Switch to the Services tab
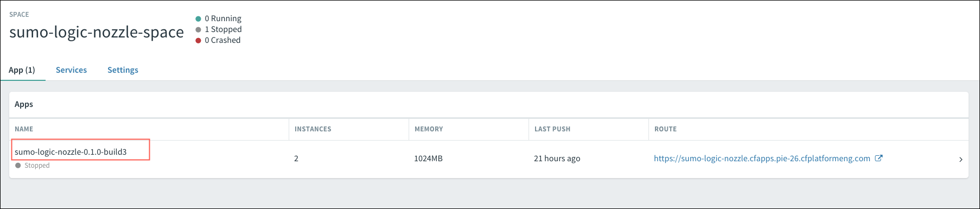Image resolution: width=980 pixels, height=209 pixels. (x=71, y=70)
